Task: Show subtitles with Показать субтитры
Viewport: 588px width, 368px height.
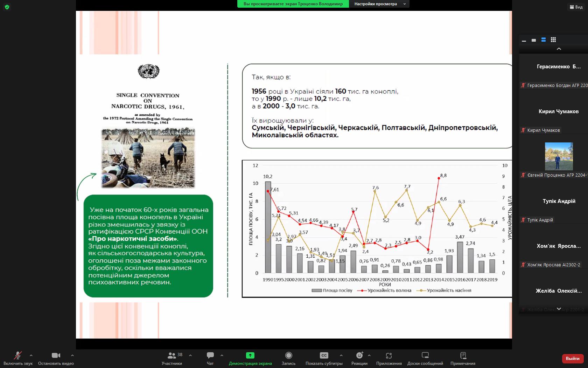Action: [324, 359]
